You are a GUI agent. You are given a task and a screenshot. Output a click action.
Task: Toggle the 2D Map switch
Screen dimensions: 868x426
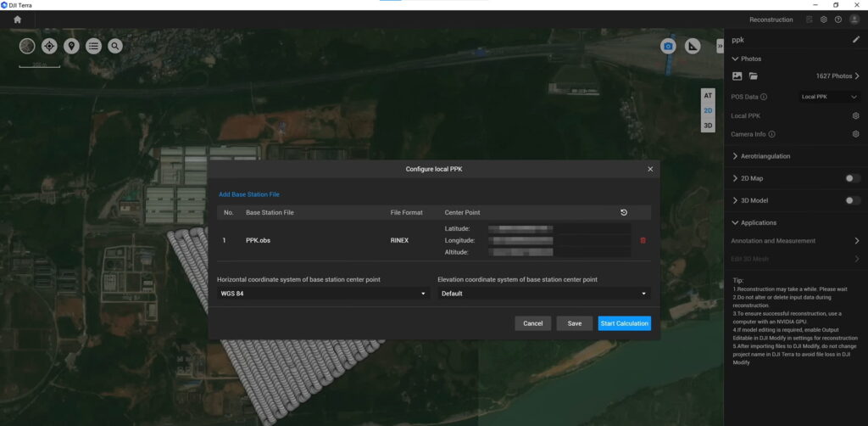pos(853,178)
